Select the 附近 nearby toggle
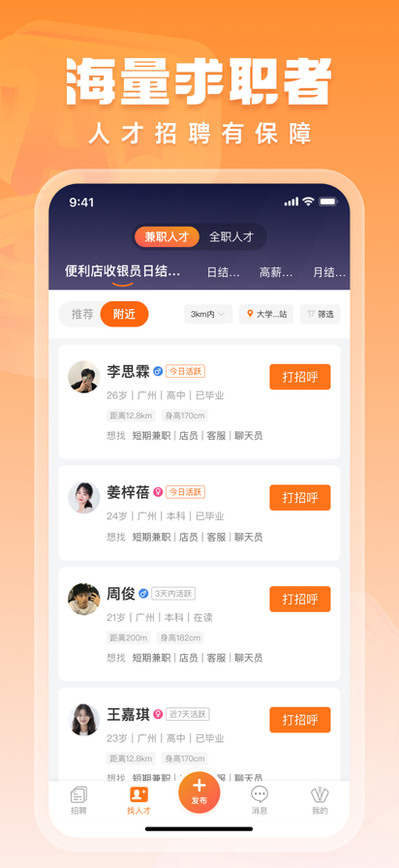 point(125,314)
